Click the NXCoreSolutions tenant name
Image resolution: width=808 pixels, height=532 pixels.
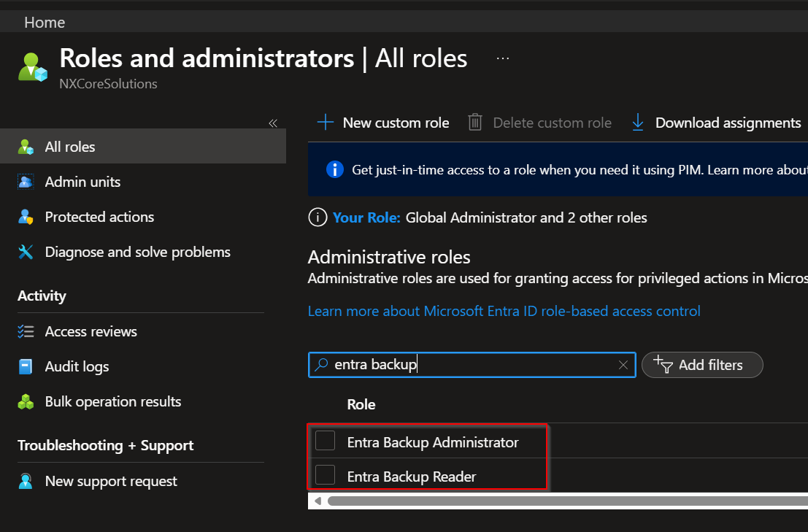click(x=108, y=83)
